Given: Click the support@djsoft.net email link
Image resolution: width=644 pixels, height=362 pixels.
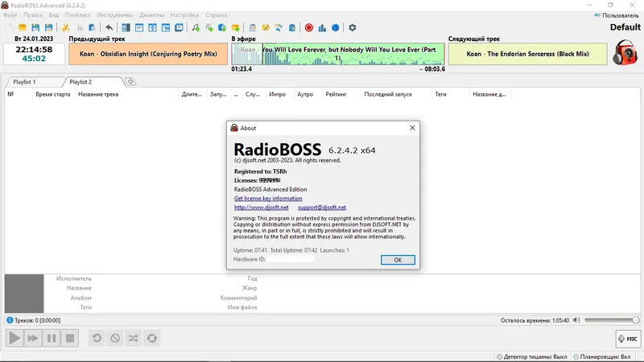Looking at the screenshot, I should pyautogui.click(x=322, y=208).
